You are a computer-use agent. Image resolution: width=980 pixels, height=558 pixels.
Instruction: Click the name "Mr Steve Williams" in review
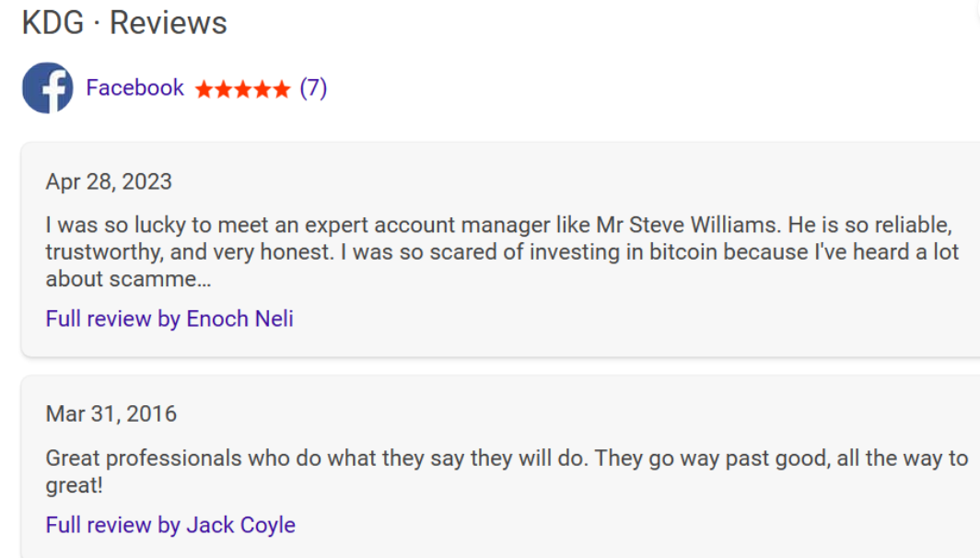click(x=687, y=225)
